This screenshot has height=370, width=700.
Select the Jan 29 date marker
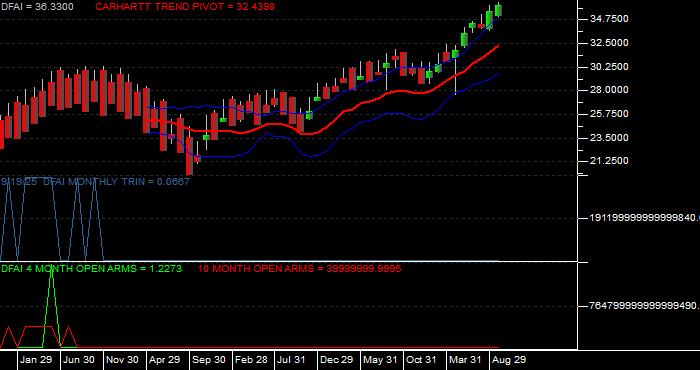(36, 360)
